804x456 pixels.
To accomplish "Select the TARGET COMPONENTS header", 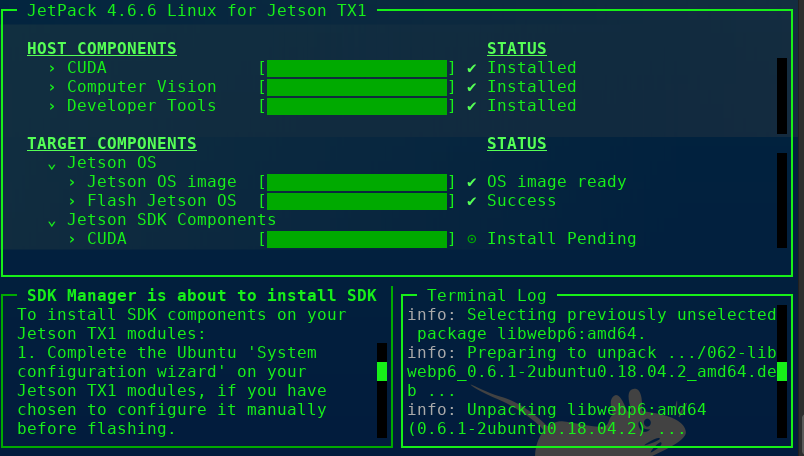I will tap(111, 144).
